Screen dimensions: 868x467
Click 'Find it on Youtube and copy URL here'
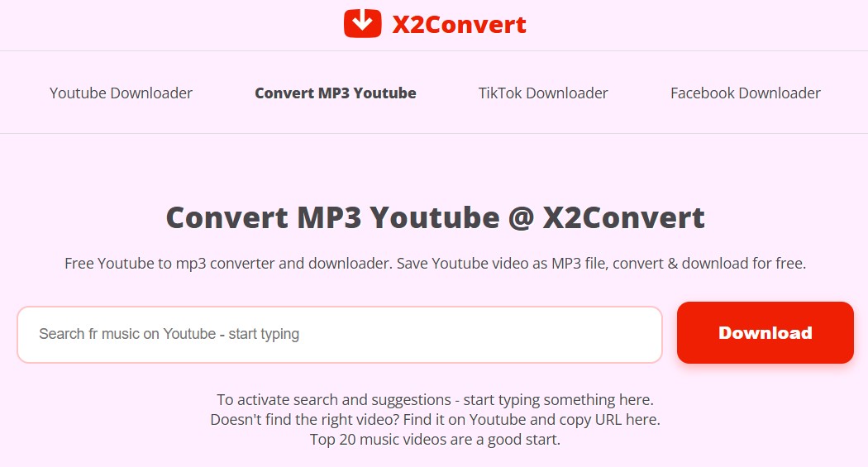[x=532, y=419]
